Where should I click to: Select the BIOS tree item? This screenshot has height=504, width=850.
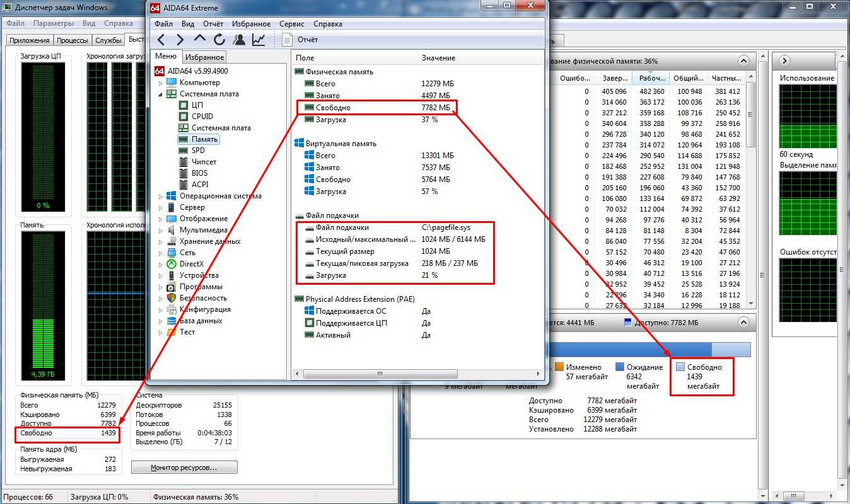[199, 173]
